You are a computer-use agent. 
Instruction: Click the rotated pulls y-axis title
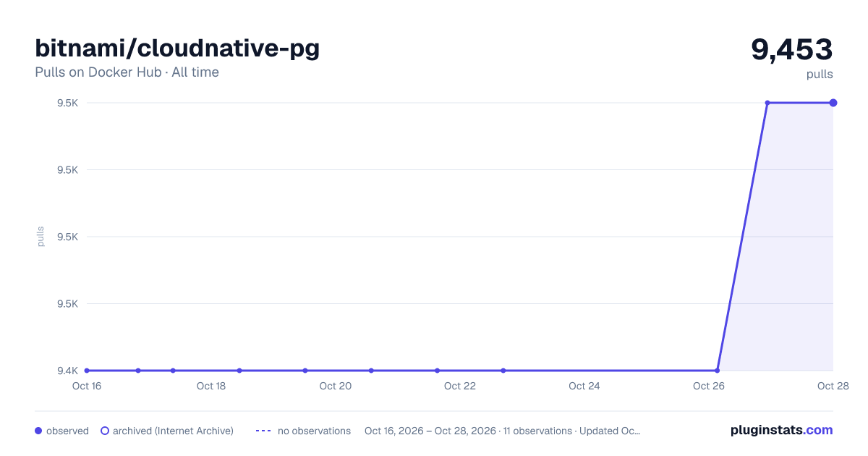(41, 237)
